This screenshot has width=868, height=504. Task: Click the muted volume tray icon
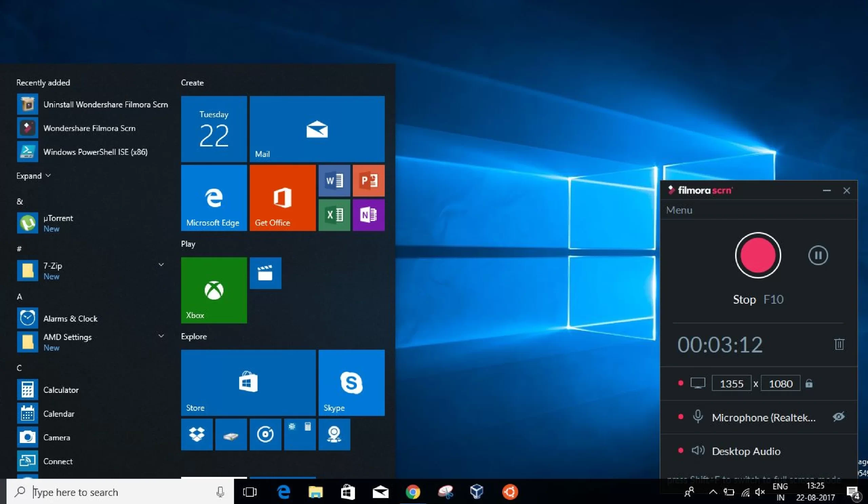click(760, 492)
